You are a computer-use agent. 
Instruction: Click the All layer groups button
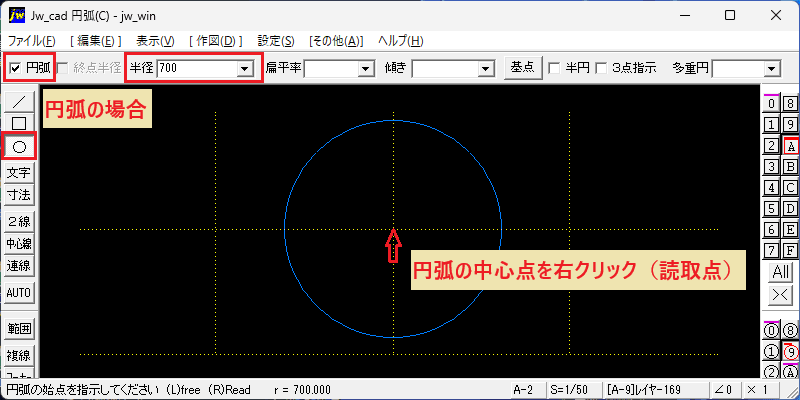781,272
